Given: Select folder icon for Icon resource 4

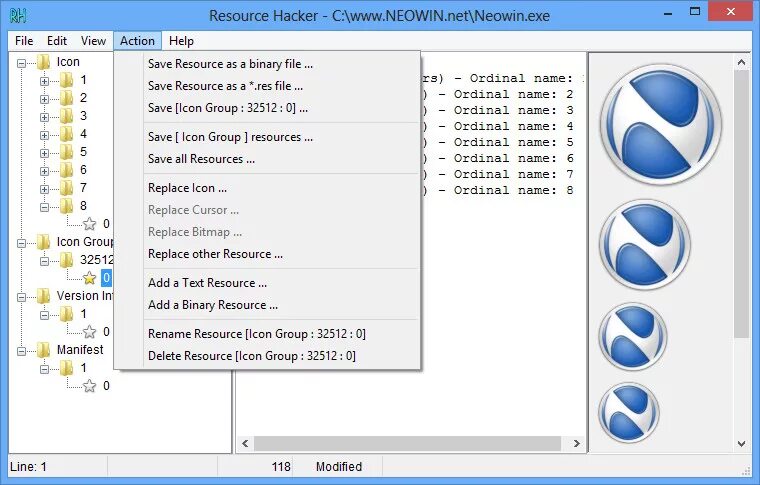Looking at the screenshot, I should [x=67, y=134].
